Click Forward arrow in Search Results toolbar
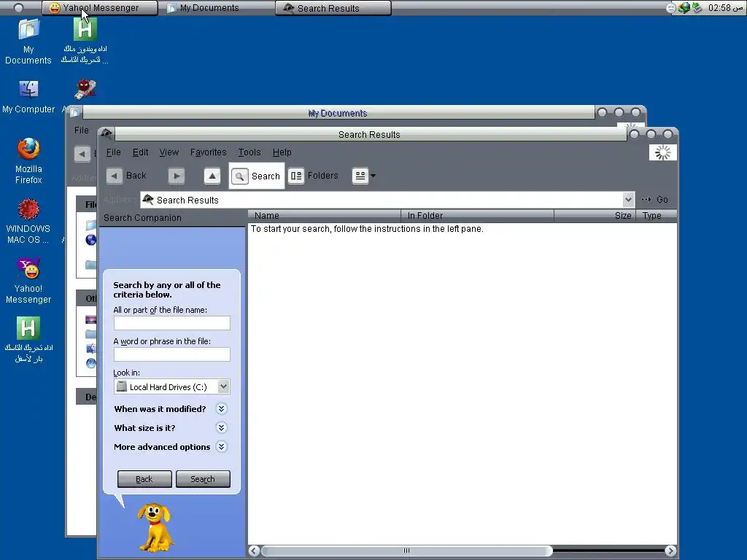Viewport: 747px width, 560px height. pos(177,176)
